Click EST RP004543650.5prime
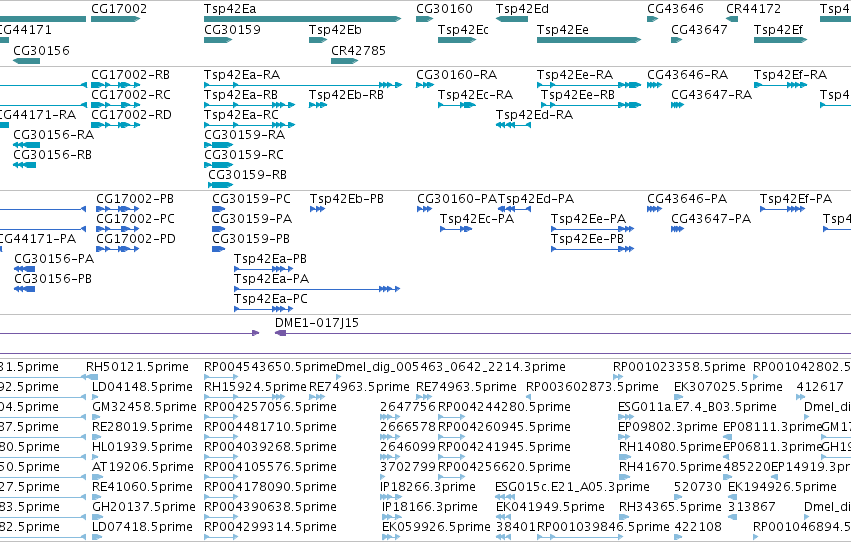851x542 pixels. click(270, 367)
